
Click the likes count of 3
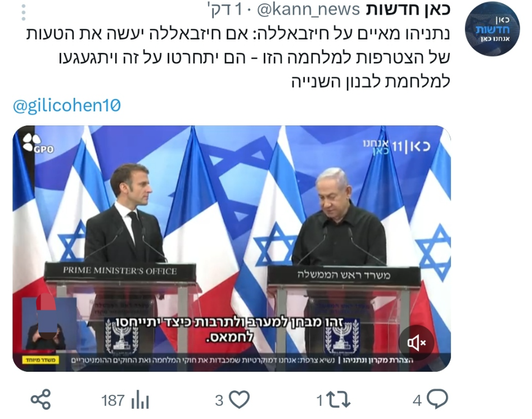[219, 400]
